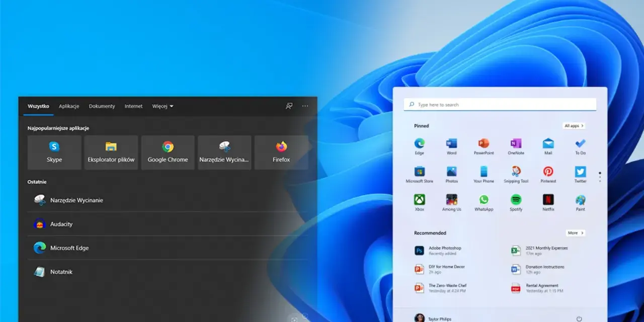Switch to the Dokumenty tab

tap(102, 106)
